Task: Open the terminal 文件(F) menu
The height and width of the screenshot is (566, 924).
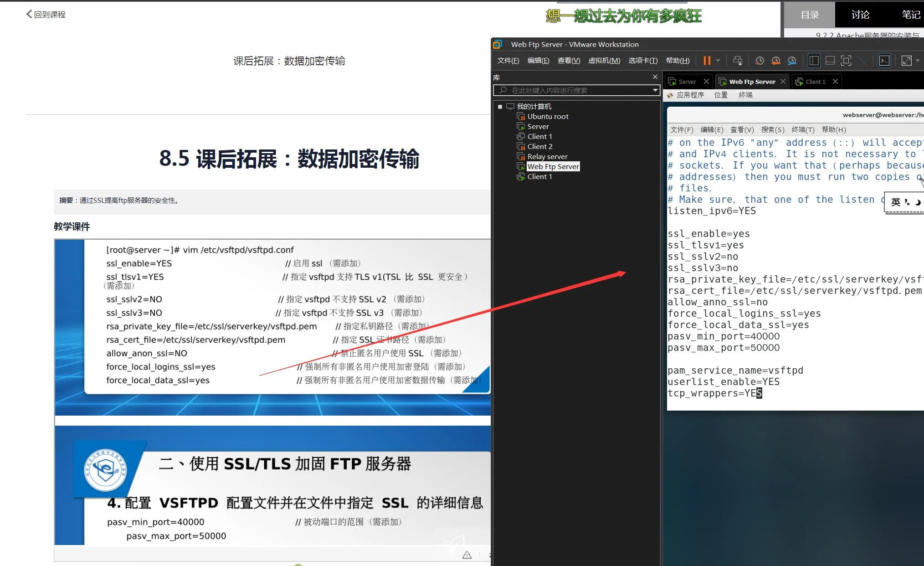Action: coord(682,130)
